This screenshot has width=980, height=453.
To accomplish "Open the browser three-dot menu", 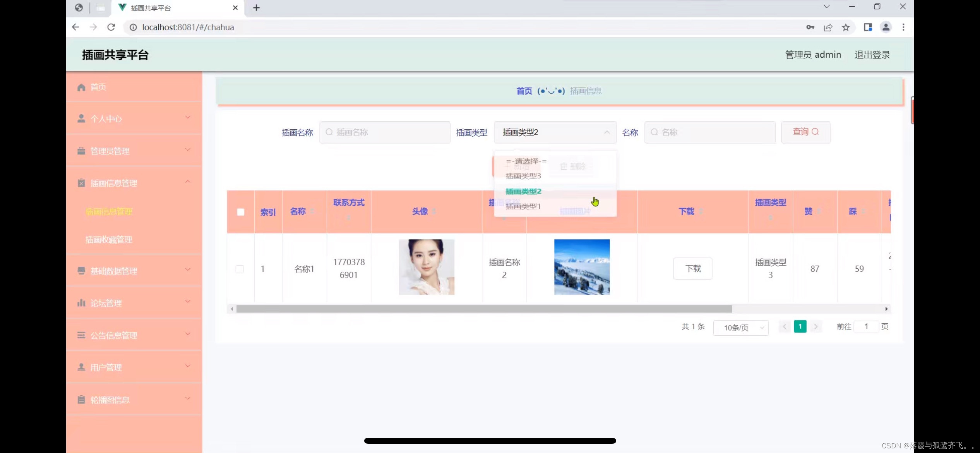I will click(903, 27).
